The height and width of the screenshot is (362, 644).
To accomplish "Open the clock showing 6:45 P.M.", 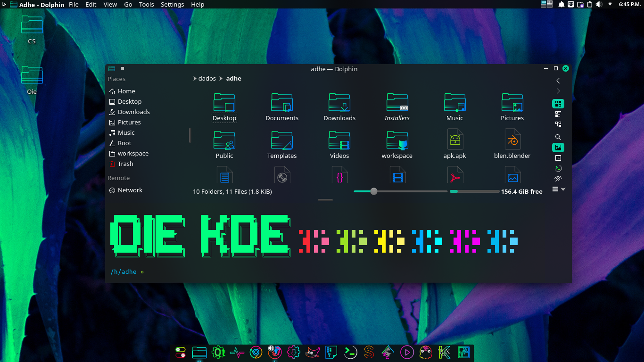I will pyautogui.click(x=630, y=4).
